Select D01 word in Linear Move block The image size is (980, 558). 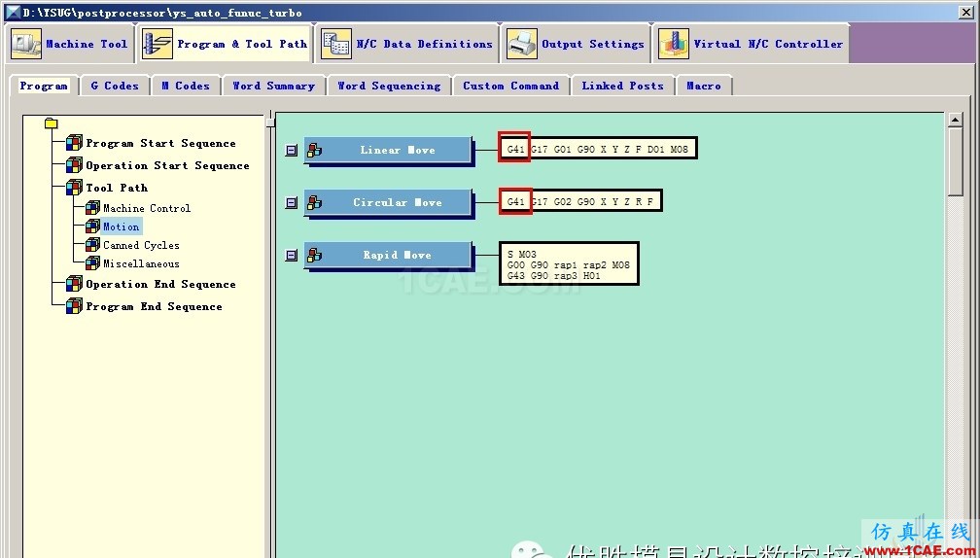[x=656, y=150]
